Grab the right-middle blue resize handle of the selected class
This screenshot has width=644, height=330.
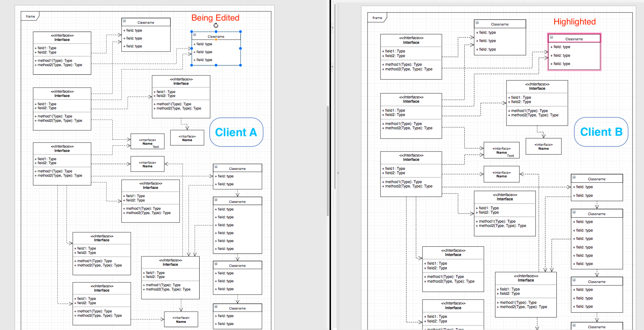pos(240,48)
